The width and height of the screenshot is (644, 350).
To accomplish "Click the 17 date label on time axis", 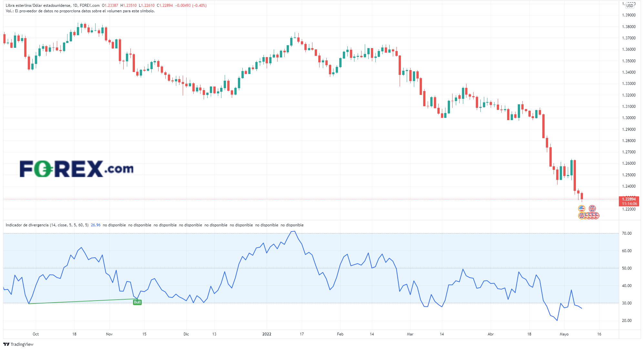I will (302, 334).
